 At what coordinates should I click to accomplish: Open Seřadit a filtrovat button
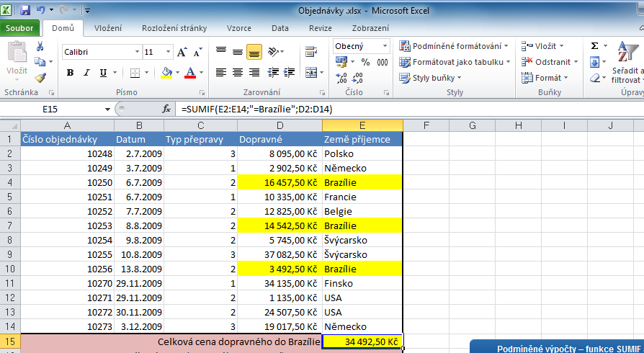point(627,63)
